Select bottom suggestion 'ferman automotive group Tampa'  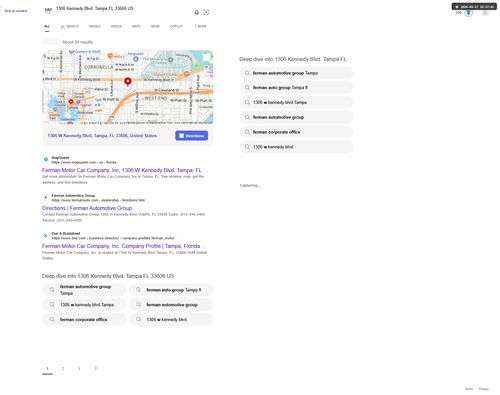(x=84, y=290)
